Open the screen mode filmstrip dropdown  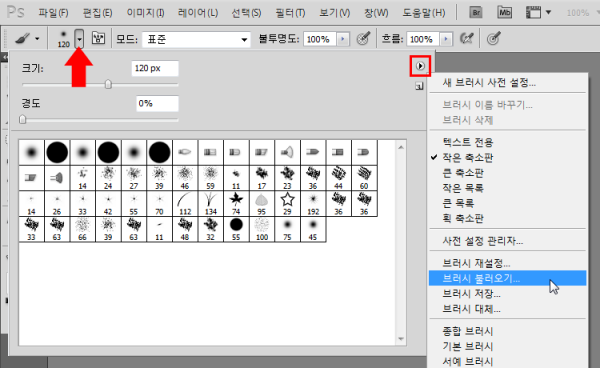click(538, 13)
